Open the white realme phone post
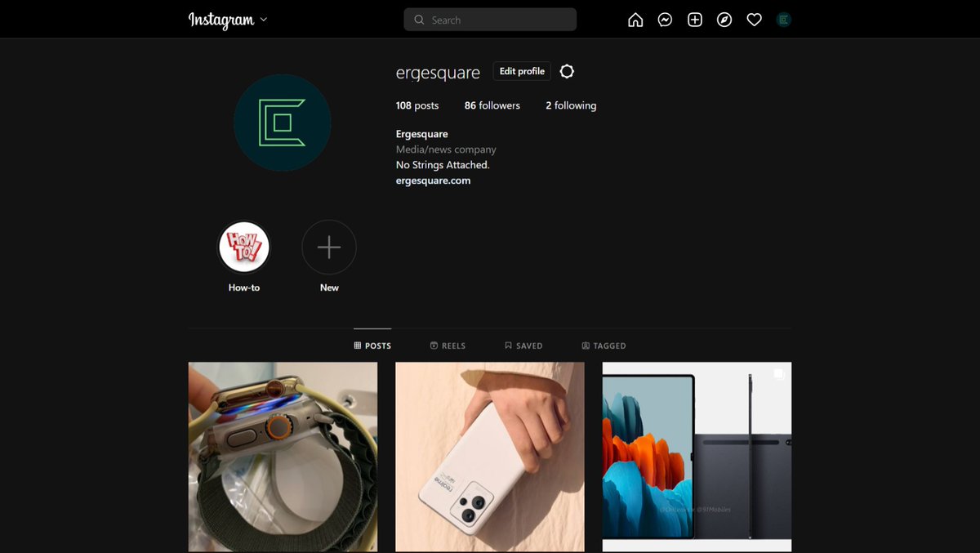Viewport: 980px width, 553px height. pos(490,457)
